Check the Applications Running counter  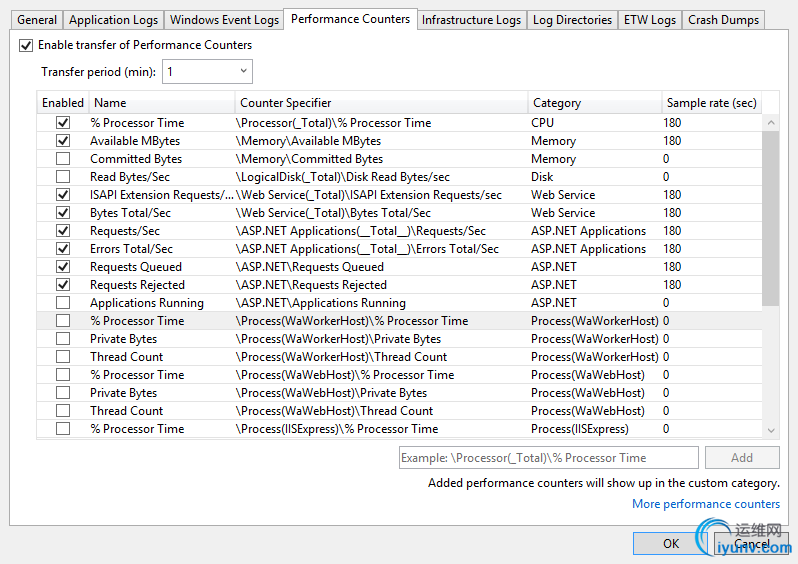pos(63,303)
